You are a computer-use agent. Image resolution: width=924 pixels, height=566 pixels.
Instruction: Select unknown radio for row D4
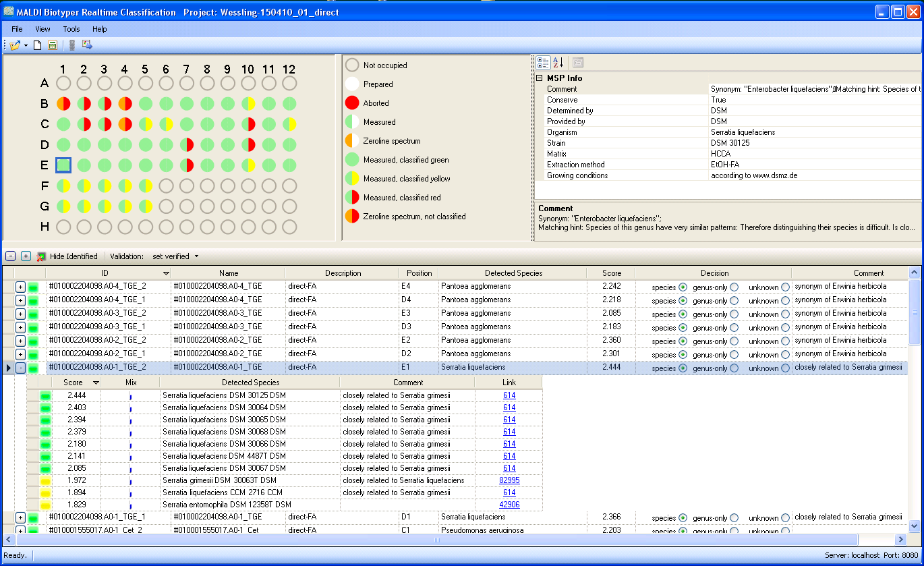[x=785, y=301]
